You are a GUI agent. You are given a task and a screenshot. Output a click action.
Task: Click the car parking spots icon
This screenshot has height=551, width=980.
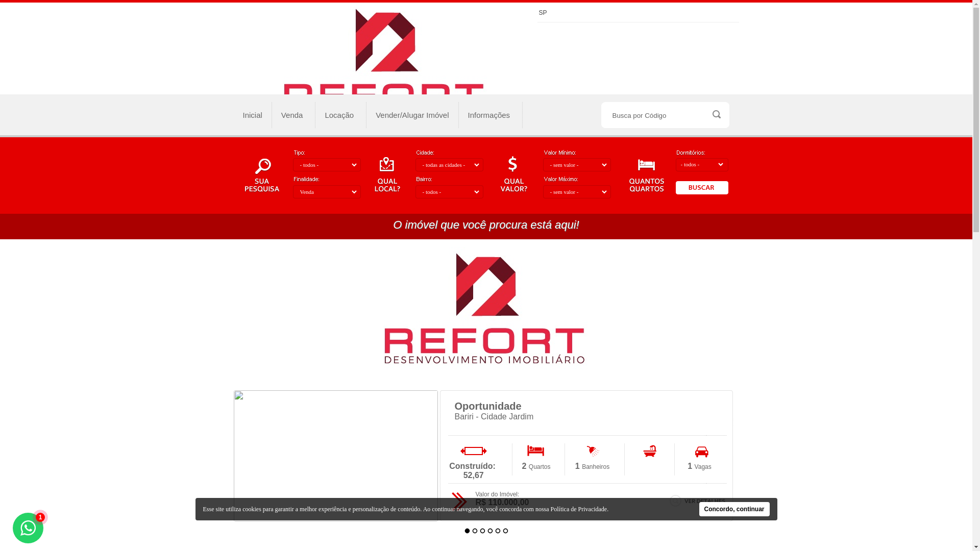point(702,452)
